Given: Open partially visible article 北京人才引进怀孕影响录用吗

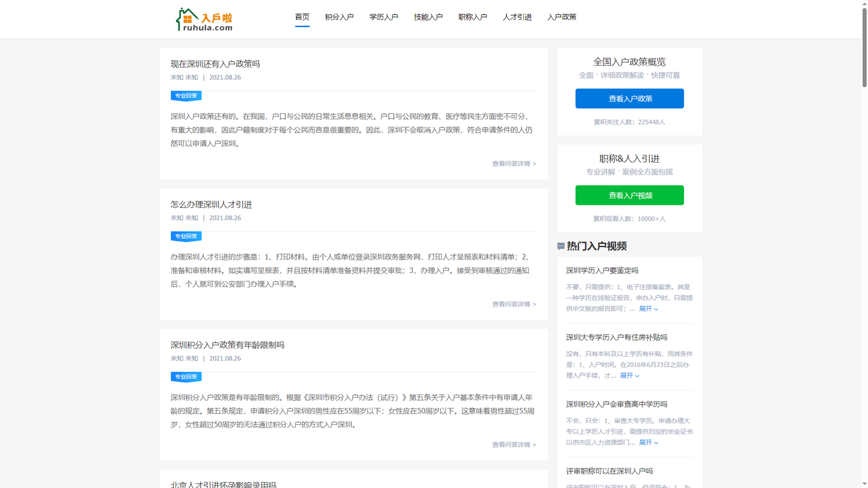Looking at the screenshot, I should pyautogui.click(x=224, y=484).
